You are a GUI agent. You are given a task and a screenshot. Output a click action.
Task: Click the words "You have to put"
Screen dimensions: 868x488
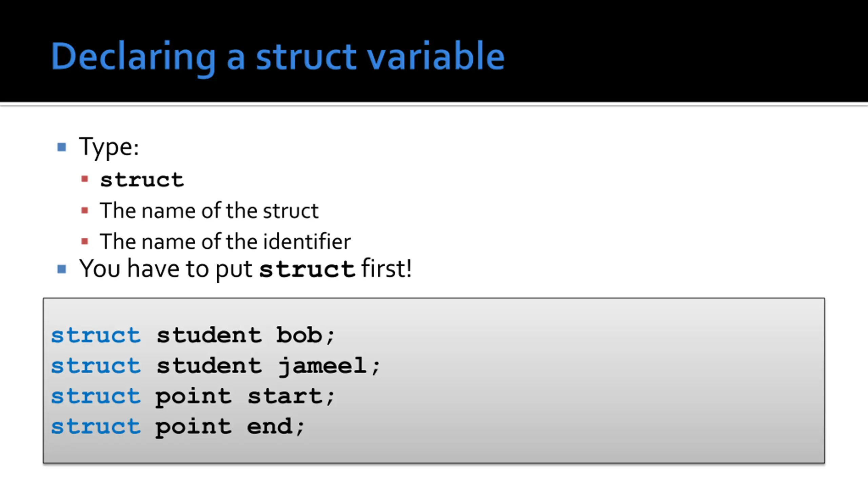165,269
